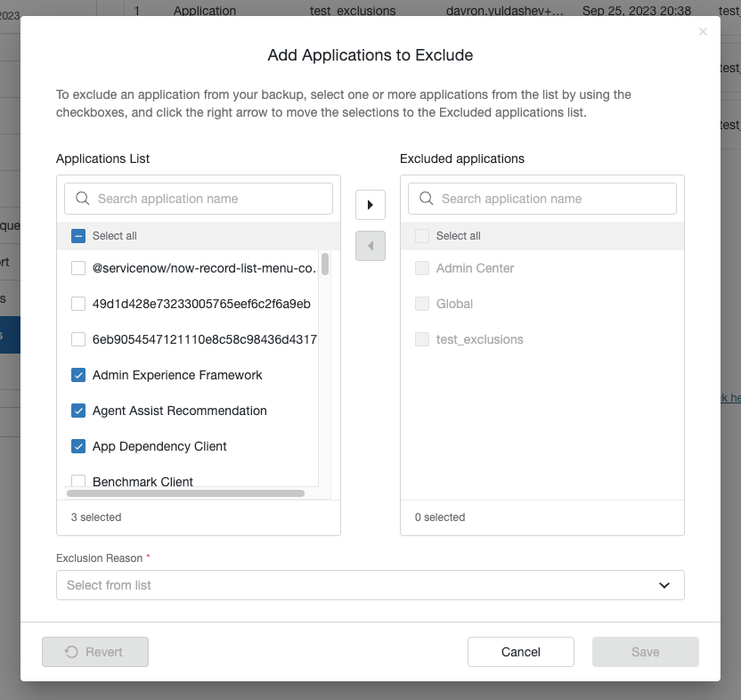
Task: Click the right arrow move button
Action: (x=370, y=205)
